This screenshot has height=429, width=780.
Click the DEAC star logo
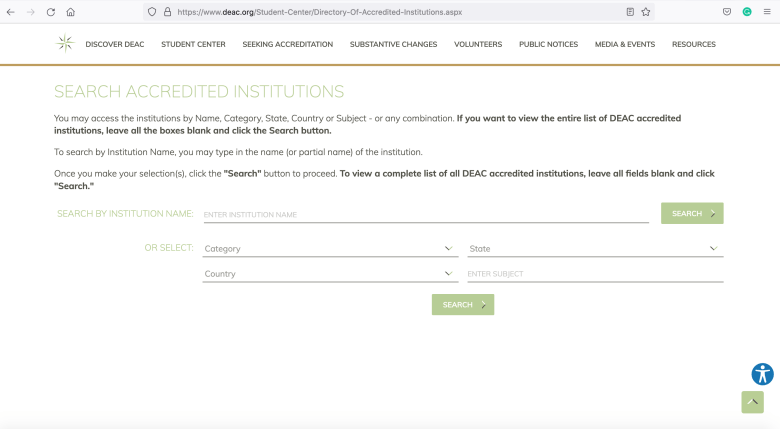tap(65, 44)
